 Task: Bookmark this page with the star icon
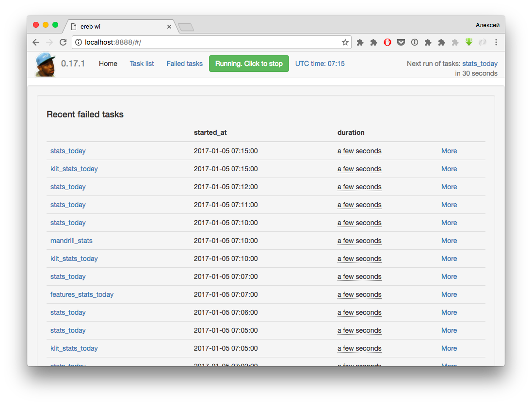point(345,42)
